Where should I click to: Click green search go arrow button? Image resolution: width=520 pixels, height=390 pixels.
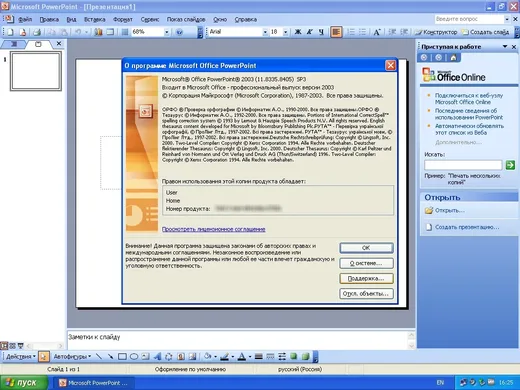pos(510,165)
